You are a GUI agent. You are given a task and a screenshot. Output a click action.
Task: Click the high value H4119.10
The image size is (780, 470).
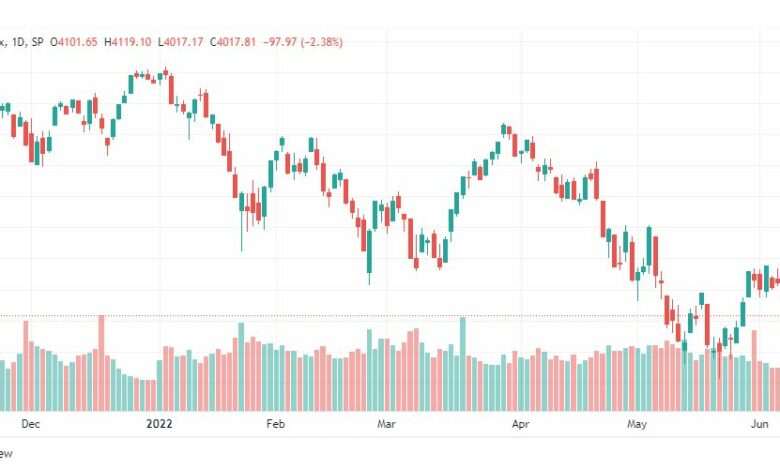[x=127, y=42]
